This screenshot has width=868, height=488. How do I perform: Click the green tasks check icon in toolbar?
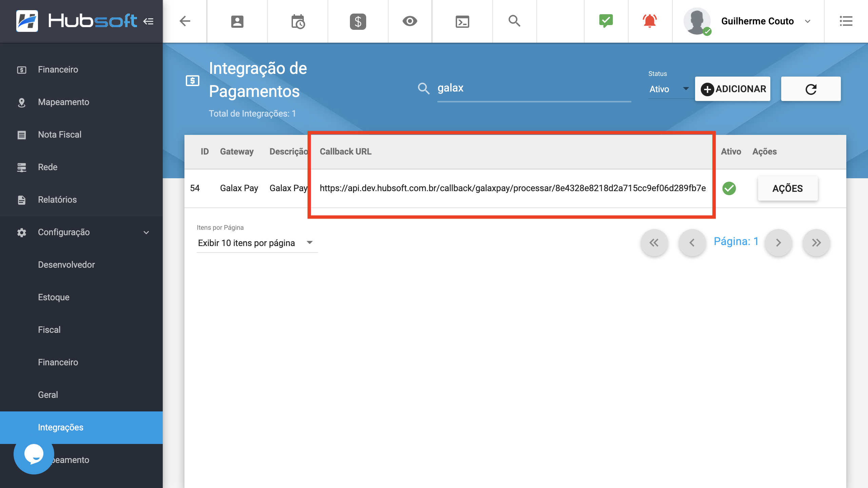[x=606, y=21]
